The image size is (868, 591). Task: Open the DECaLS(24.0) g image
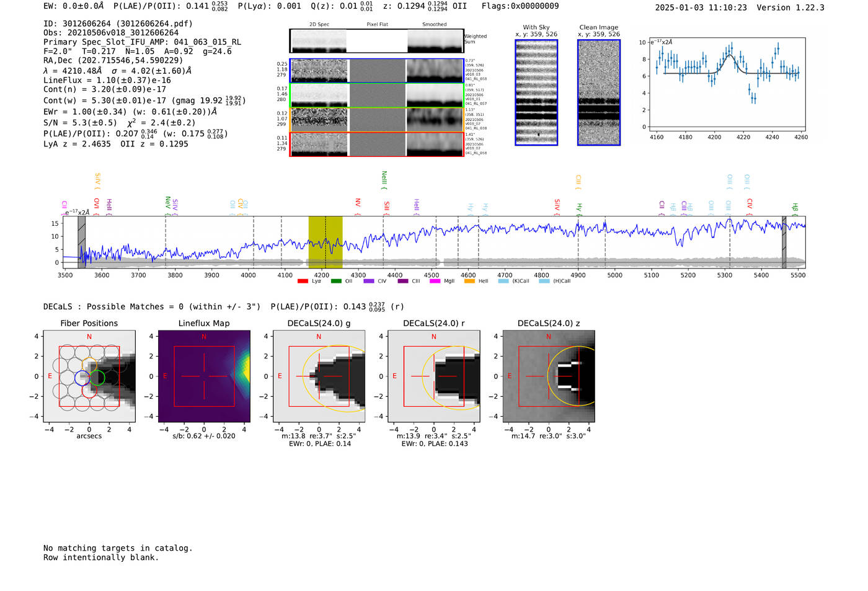319,376
